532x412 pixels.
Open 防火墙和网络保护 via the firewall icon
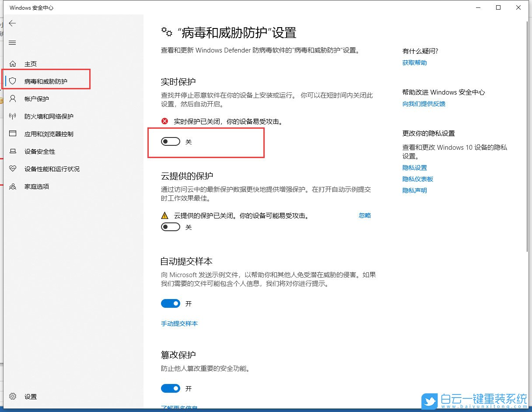point(13,116)
